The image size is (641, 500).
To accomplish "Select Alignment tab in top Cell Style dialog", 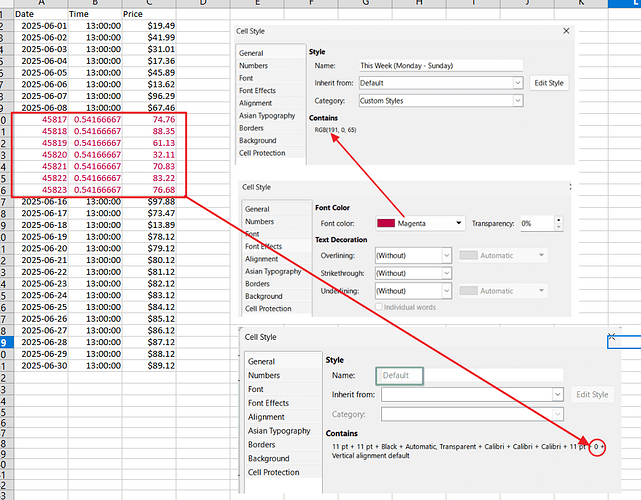I will (x=256, y=103).
